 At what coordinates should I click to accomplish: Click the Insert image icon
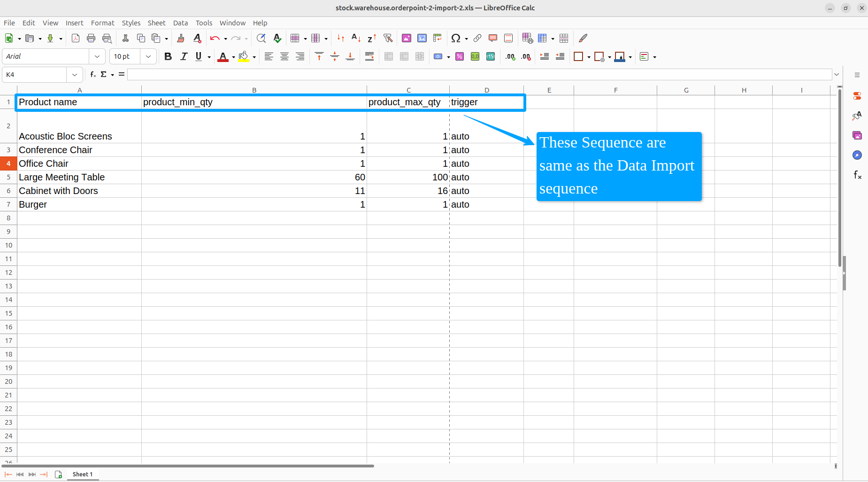coord(407,39)
